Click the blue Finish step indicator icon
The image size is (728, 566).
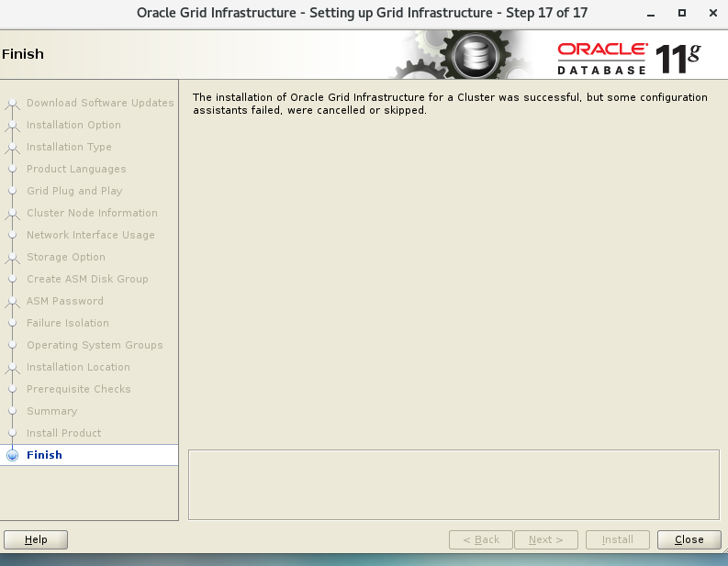(13, 455)
